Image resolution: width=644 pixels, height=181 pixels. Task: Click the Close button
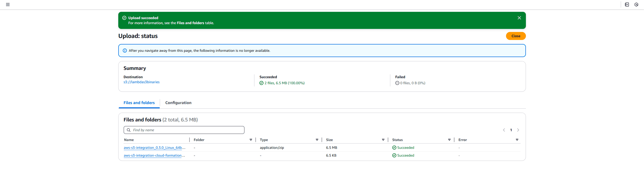tap(516, 36)
